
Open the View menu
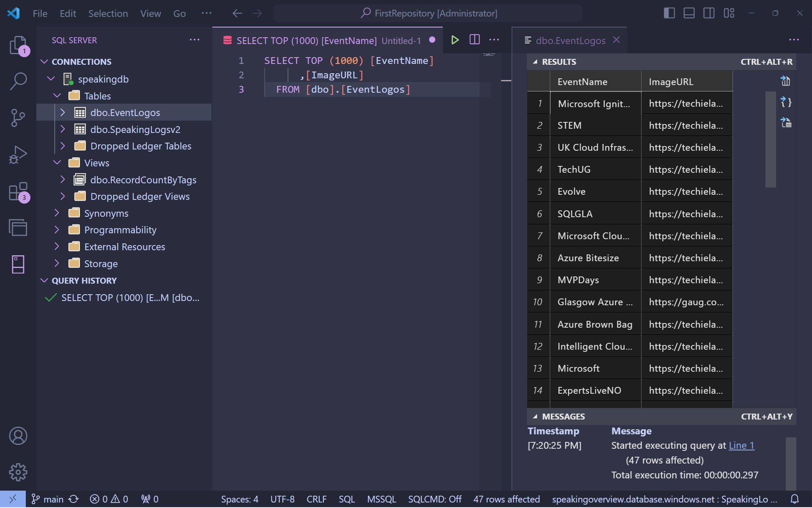pos(150,13)
